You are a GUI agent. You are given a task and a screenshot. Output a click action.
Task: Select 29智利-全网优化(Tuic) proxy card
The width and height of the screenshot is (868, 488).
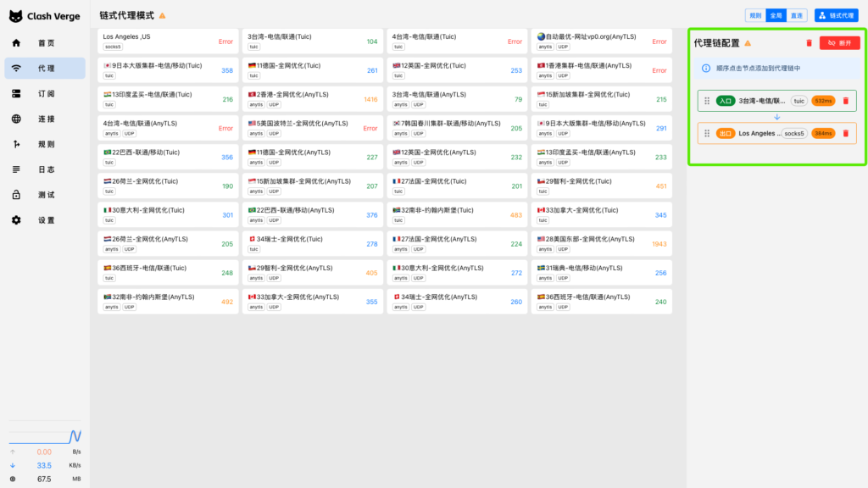click(x=601, y=186)
